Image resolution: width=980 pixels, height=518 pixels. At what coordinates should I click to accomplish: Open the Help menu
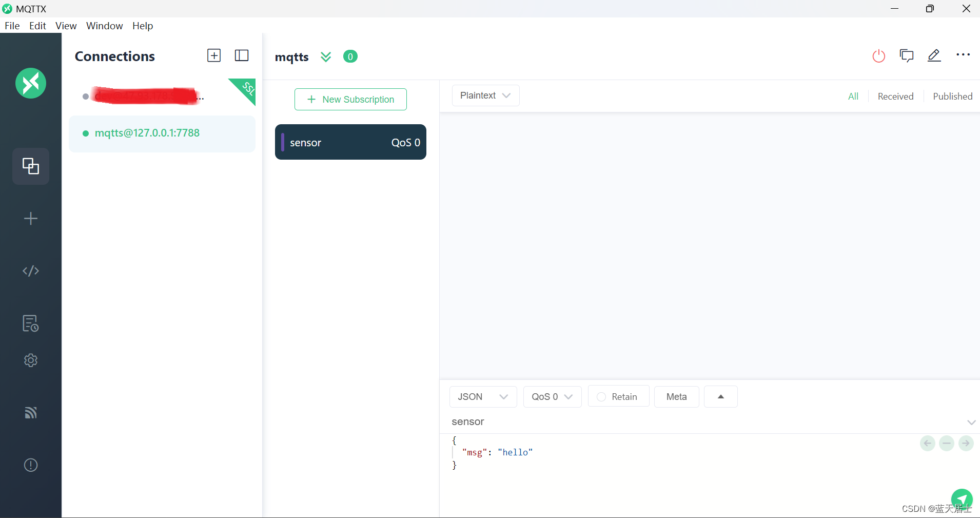[x=143, y=26]
